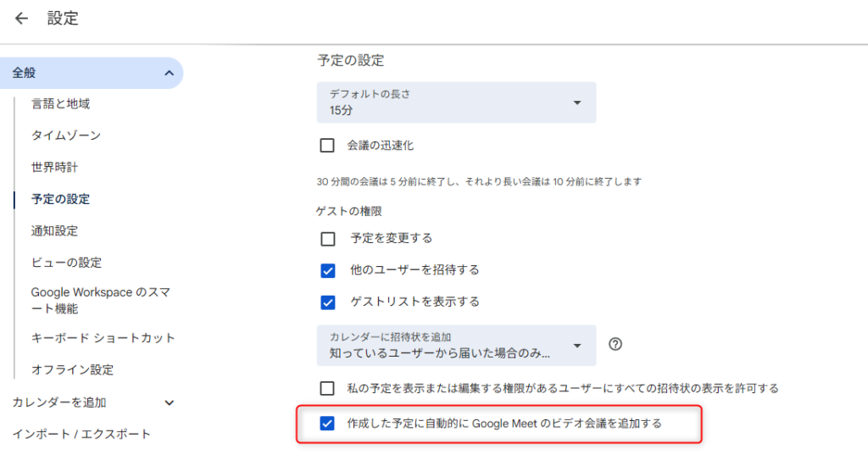Open the デフォルトの長さ dropdown
The image size is (868, 471).
[x=456, y=103]
